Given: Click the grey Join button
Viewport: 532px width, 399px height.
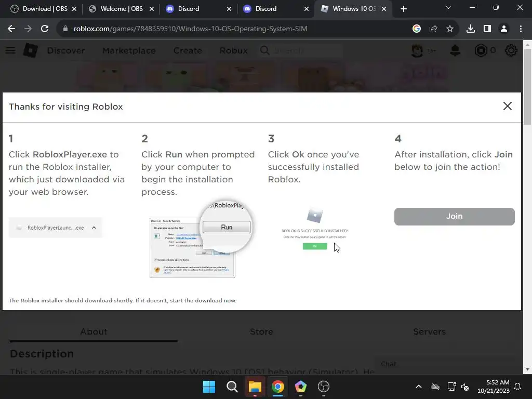Looking at the screenshot, I should pyautogui.click(x=454, y=217).
